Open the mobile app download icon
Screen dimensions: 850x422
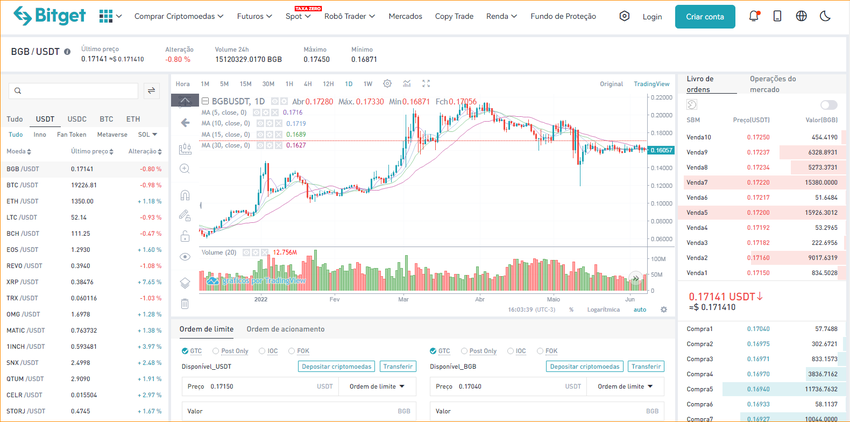[777, 16]
